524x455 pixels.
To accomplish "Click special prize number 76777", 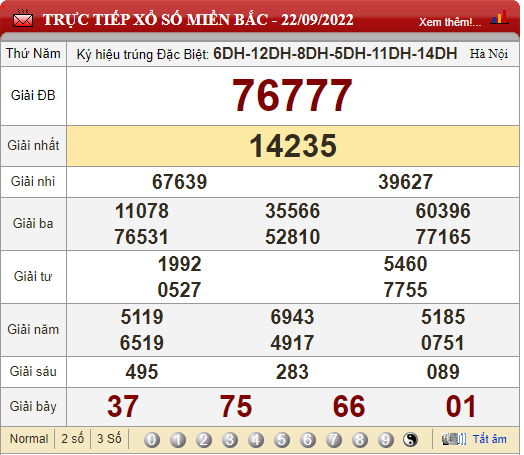I will (292, 96).
